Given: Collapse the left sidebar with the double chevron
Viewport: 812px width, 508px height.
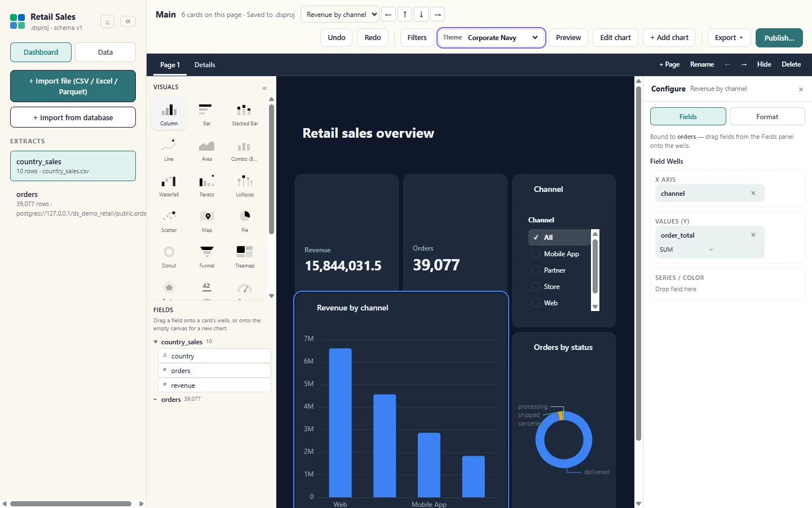Looking at the screenshot, I should (128, 21).
